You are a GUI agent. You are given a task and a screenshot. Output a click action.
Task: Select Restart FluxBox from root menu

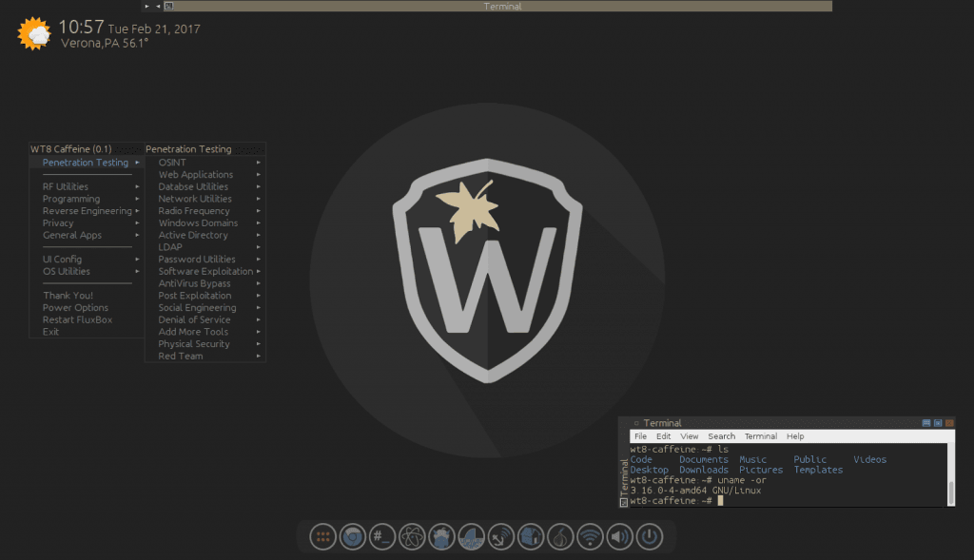point(77,320)
